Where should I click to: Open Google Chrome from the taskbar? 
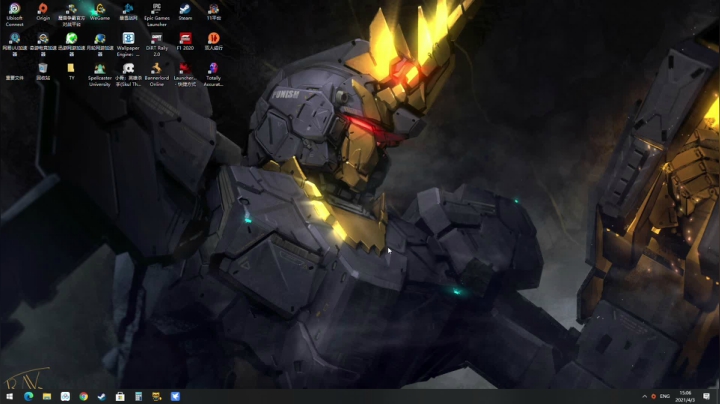pyautogui.click(x=84, y=397)
